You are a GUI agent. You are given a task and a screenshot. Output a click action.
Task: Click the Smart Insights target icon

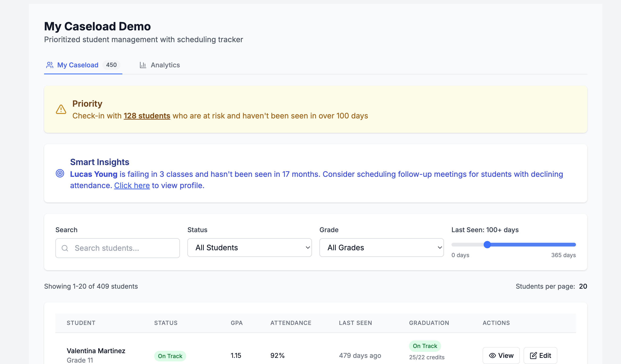(60, 174)
